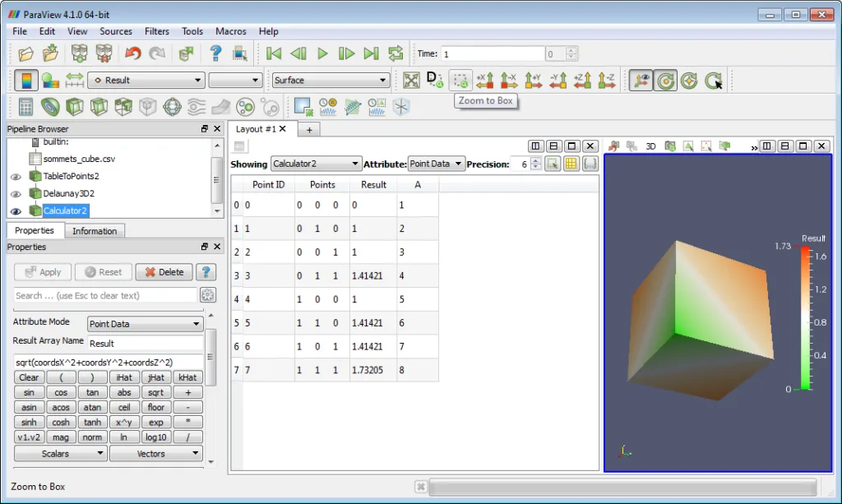This screenshot has width=842, height=504.
Task: Click the Time value input field
Action: coord(493,53)
